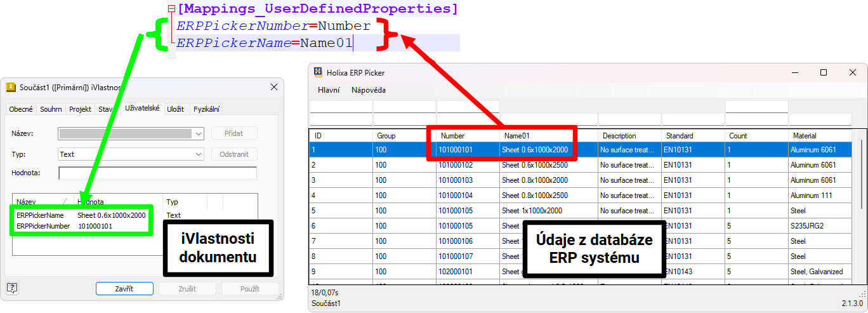This screenshot has height=313, width=868.
Task: Maximize the Holixa ERP Picker window
Action: pyautogui.click(x=824, y=72)
